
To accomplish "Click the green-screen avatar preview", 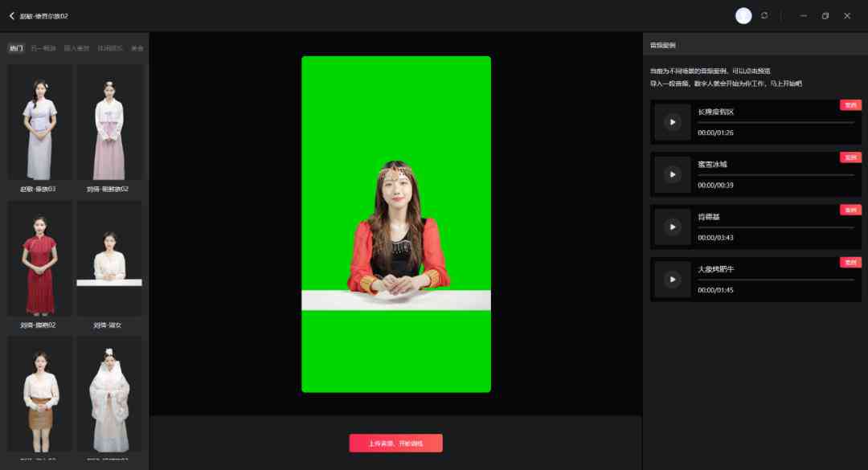I will pos(395,224).
